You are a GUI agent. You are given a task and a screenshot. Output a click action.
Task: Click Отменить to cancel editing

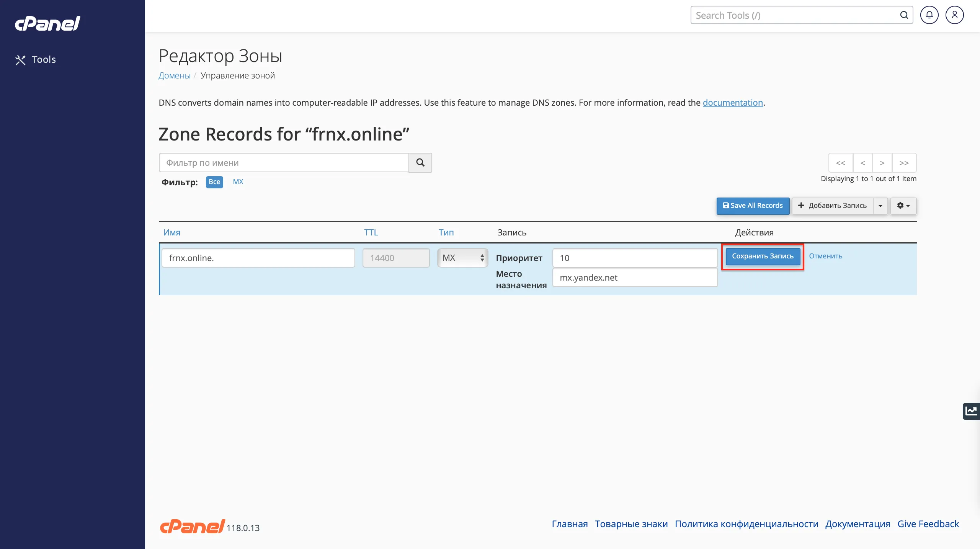click(x=825, y=256)
